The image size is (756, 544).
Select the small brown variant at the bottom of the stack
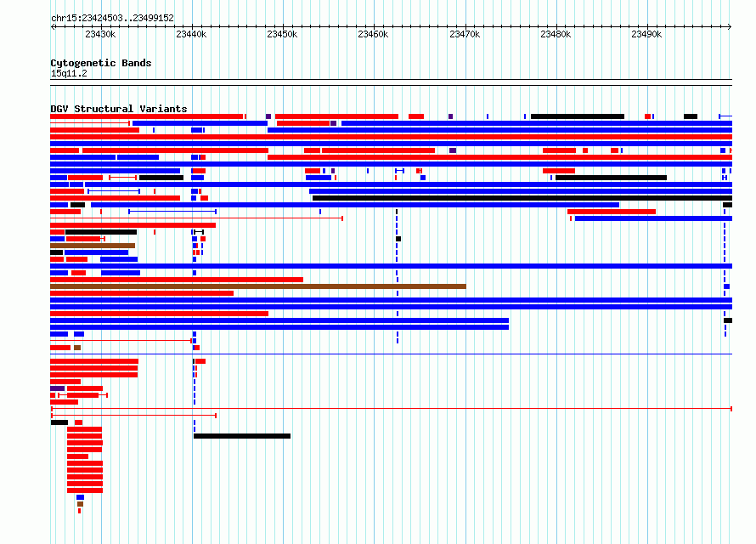coord(80,504)
